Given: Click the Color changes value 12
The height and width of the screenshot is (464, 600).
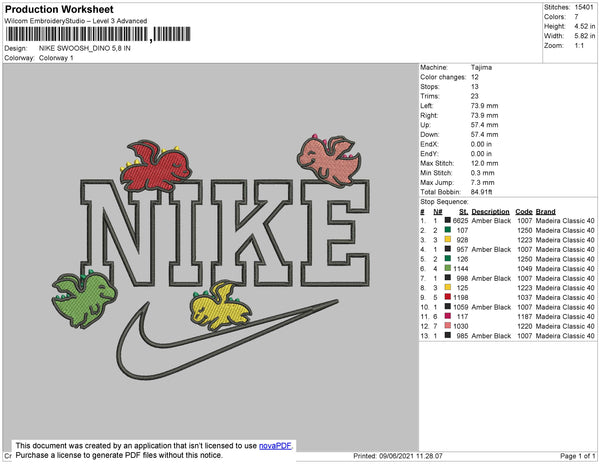Looking at the screenshot, I should 474,77.
